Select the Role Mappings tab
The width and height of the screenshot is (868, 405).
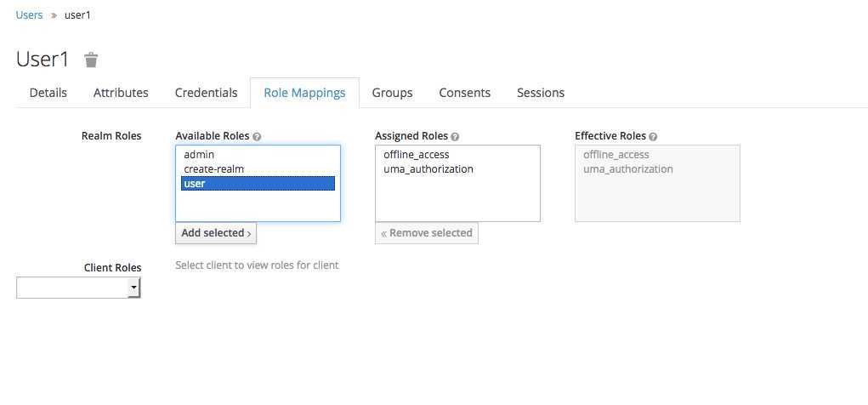(304, 93)
